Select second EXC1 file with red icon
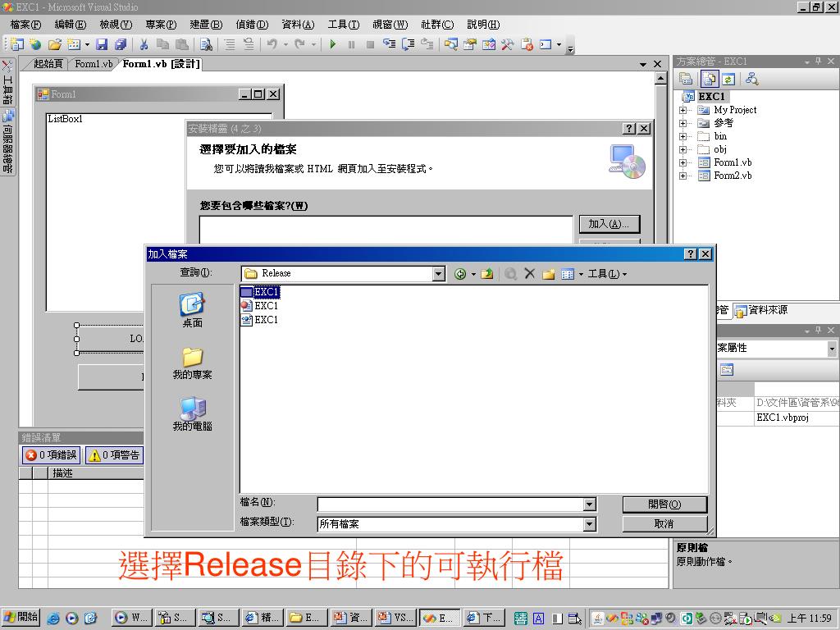840x630 pixels. (260, 306)
